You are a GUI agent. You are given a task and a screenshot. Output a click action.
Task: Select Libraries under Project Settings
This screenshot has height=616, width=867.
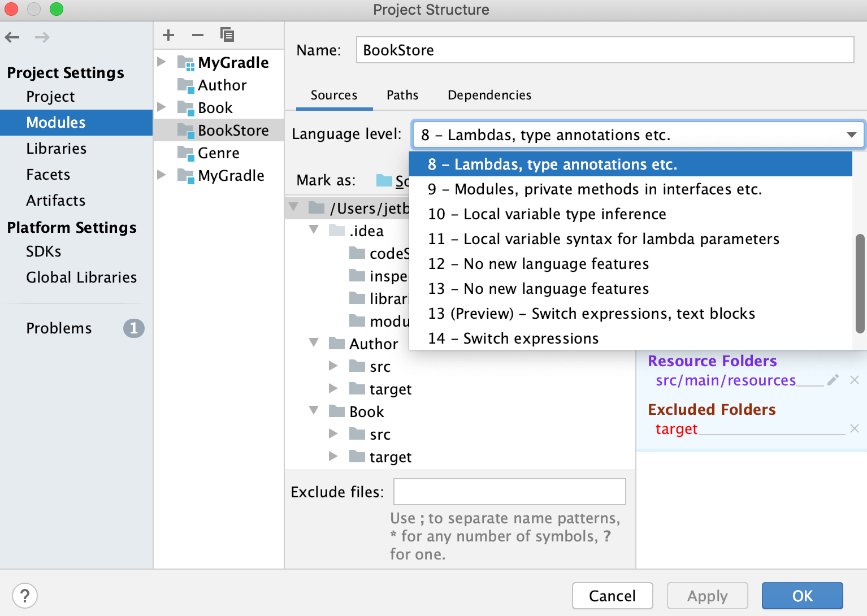pos(57,149)
